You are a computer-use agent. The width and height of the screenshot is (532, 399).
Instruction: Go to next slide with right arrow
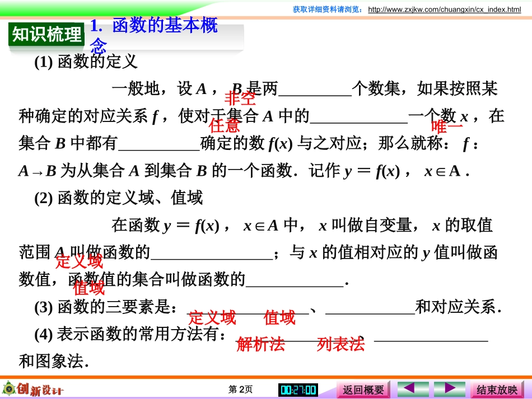[x=450, y=388]
